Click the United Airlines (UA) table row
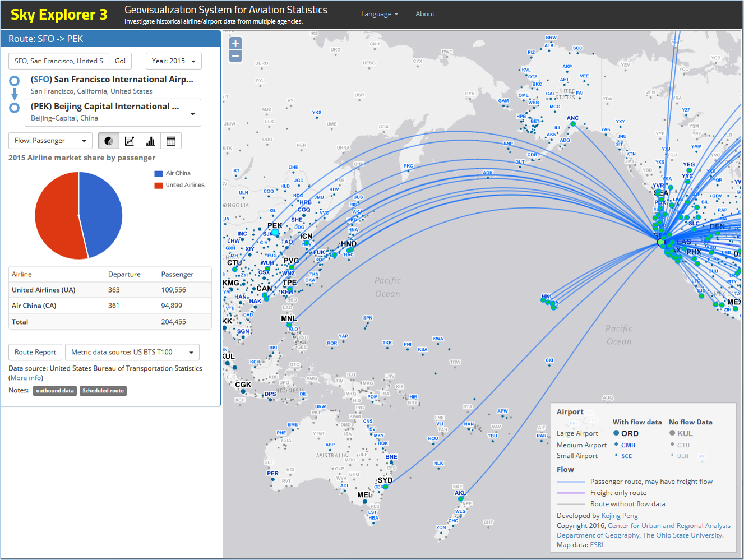744x560 pixels. pos(110,290)
